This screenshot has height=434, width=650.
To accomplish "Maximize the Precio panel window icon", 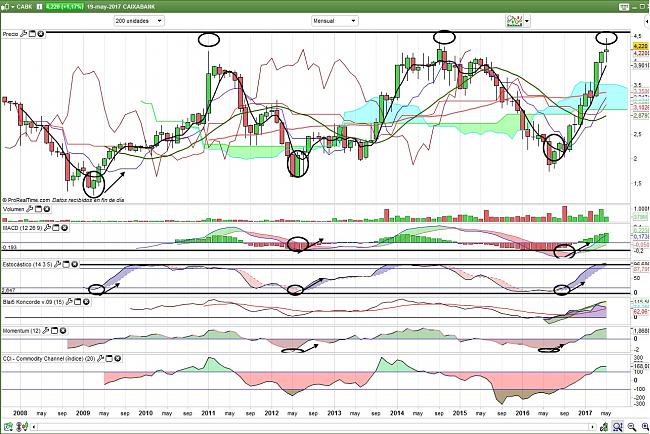I will pos(32,34).
